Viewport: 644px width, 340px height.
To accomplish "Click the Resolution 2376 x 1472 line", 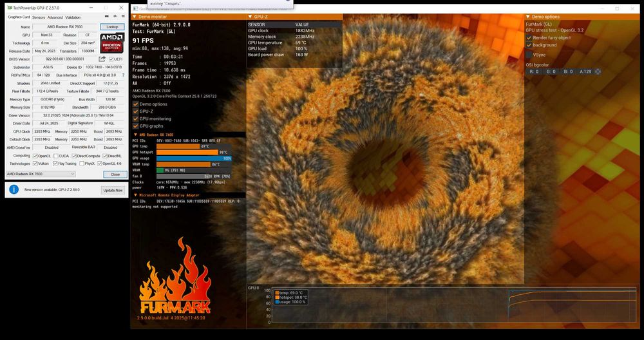I will tap(162, 77).
